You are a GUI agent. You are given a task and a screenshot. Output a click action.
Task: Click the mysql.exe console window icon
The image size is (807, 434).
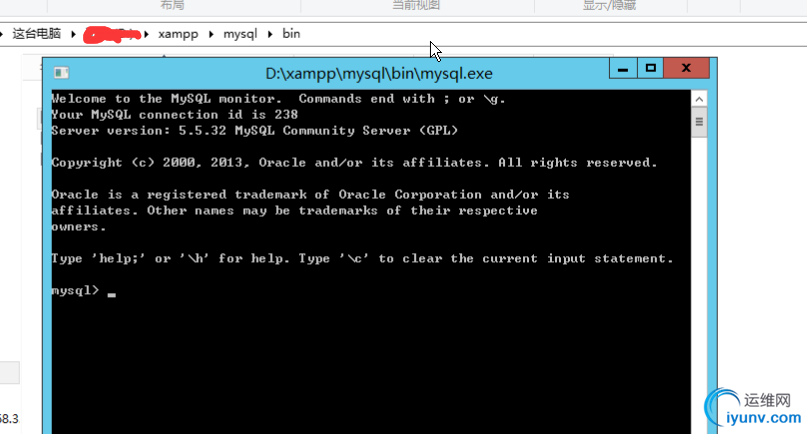tap(61, 73)
